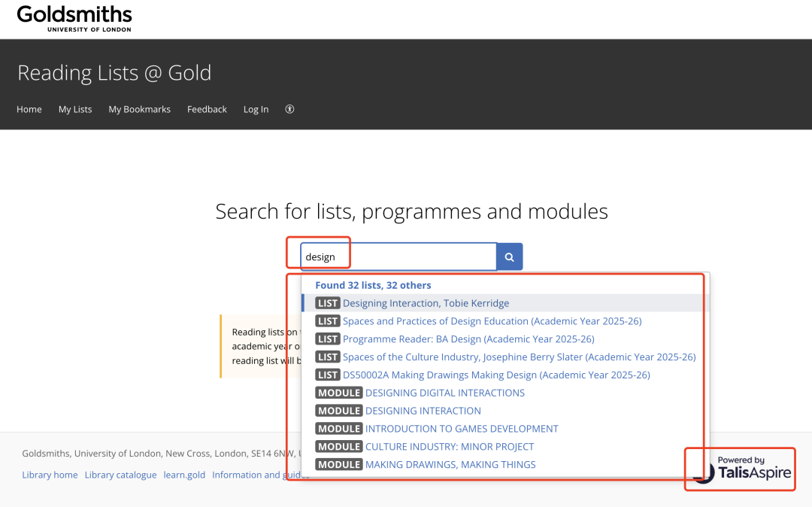Click 'Found 32 lists, 32 others' summary

click(x=373, y=285)
